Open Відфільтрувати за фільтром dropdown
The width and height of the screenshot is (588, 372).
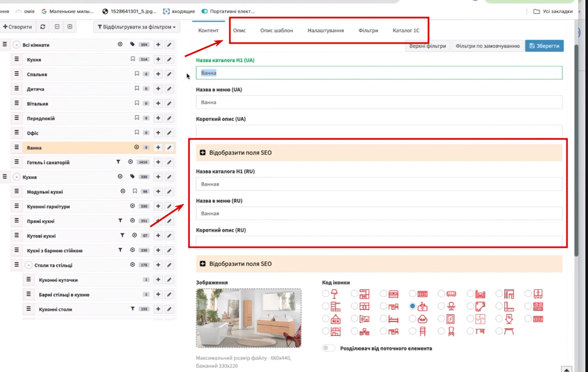pos(136,27)
